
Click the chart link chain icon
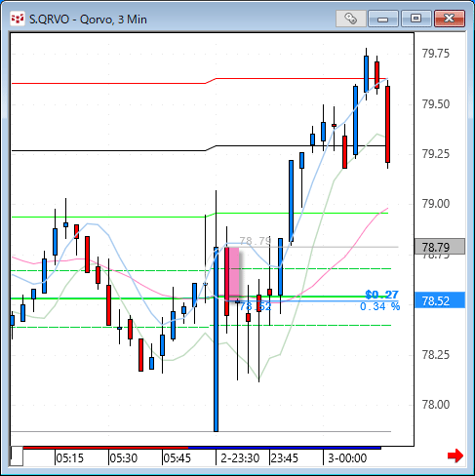click(x=351, y=19)
